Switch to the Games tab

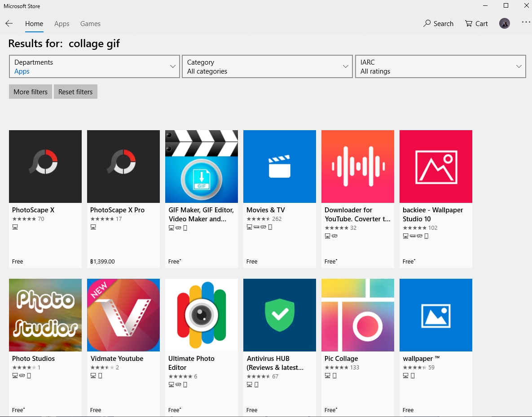(x=90, y=24)
